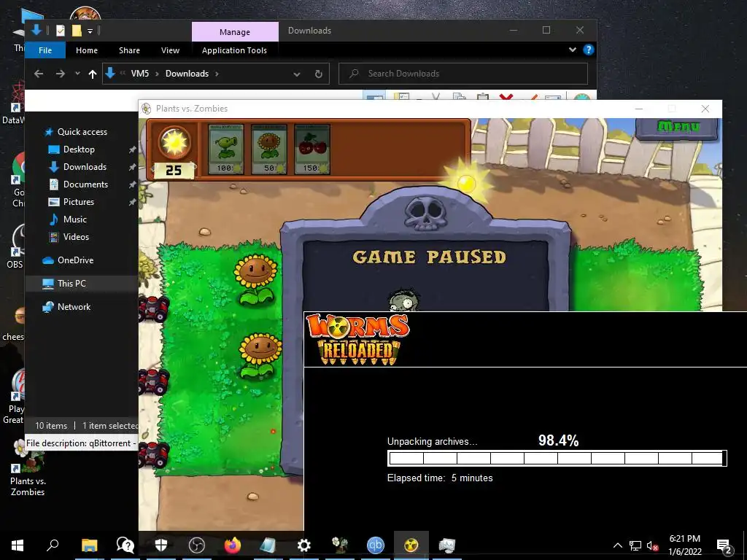Image resolution: width=747 pixels, height=560 pixels.
Task: Open the Home ribbon tab
Action: point(87,50)
